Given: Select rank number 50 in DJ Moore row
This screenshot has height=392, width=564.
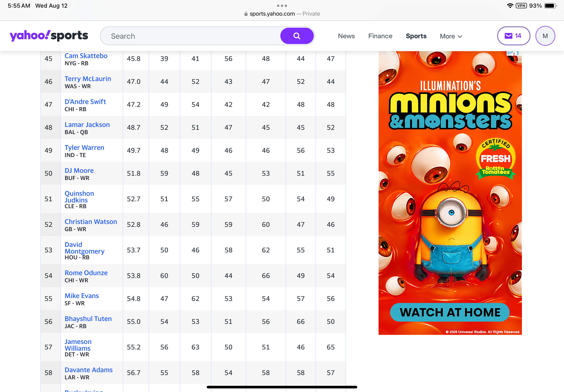Looking at the screenshot, I should tap(48, 173).
